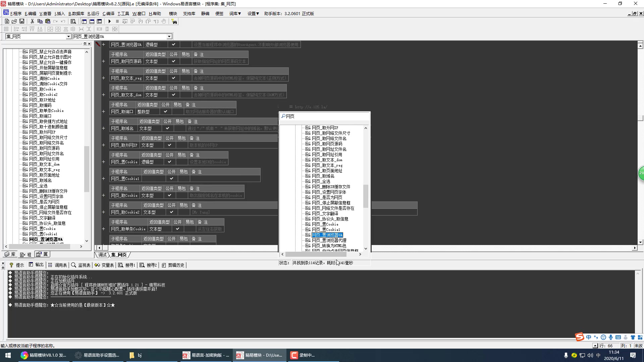This screenshot has height=362, width=644.
Task: Open the 词库 dropdown menu
Action: pyautogui.click(x=235, y=14)
